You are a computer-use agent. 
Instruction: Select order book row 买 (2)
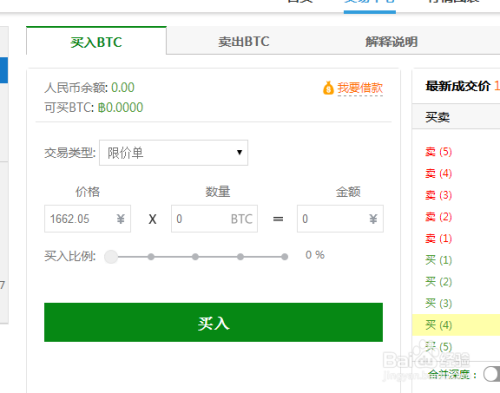(456, 282)
